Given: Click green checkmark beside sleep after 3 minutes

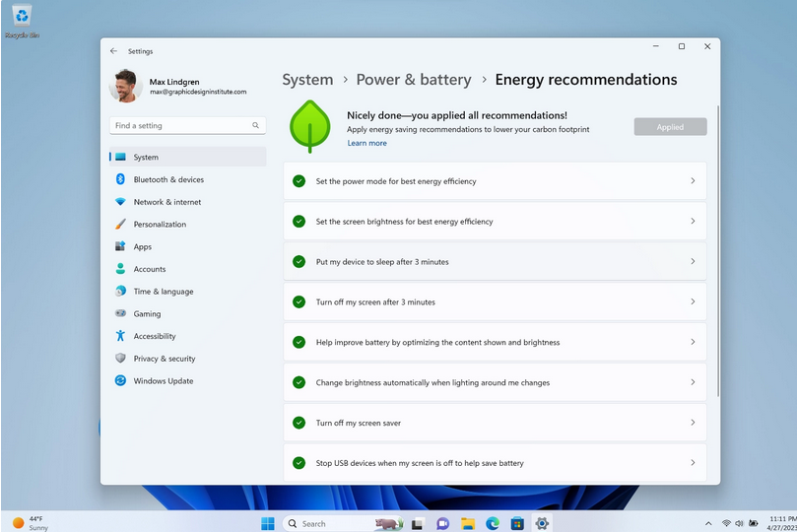Looking at the screenshot, I should (299, 261).
